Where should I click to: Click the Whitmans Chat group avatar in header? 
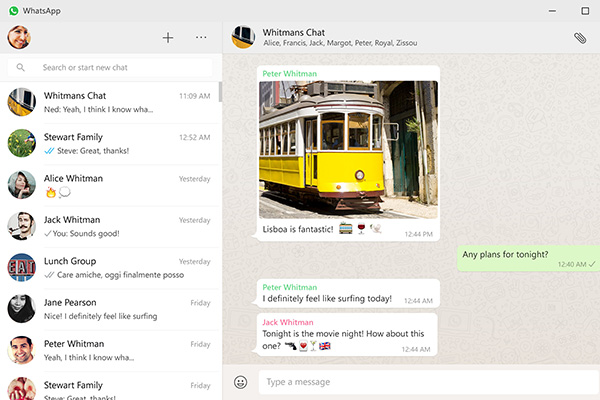coord(243,38)
